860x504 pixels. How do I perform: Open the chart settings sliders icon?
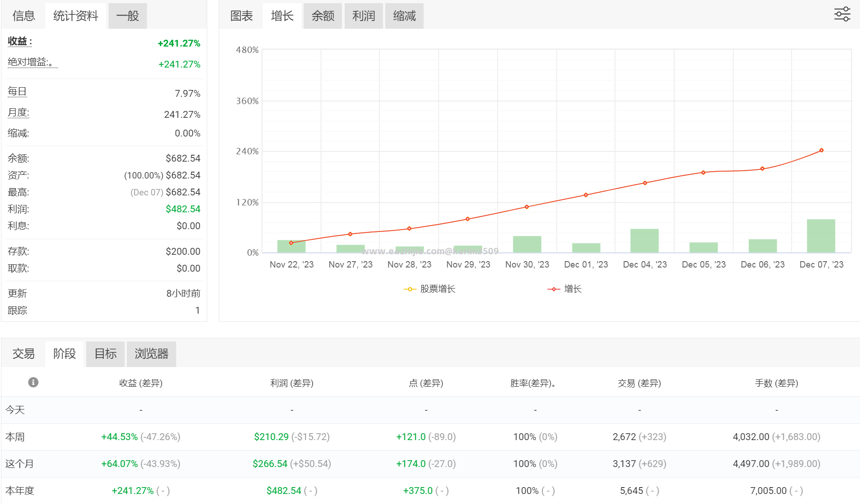(x=842, y=14)
